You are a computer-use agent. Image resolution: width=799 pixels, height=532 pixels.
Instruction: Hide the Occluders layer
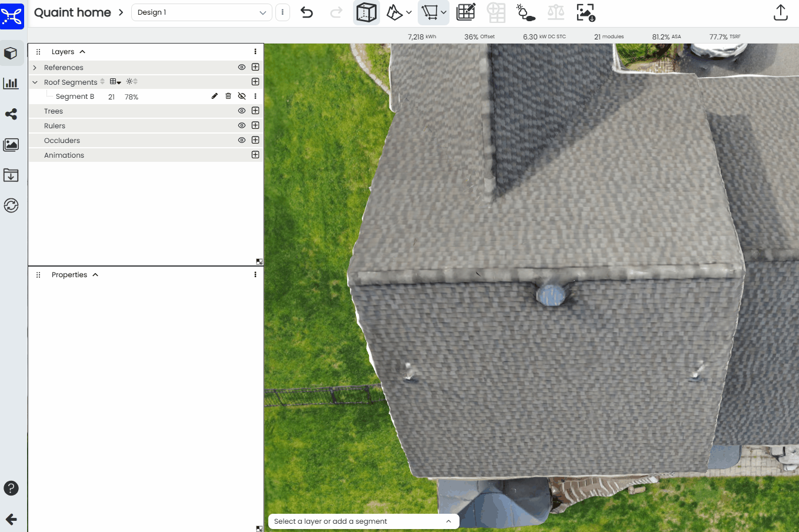pyautogui.click(x=241, y=141)
